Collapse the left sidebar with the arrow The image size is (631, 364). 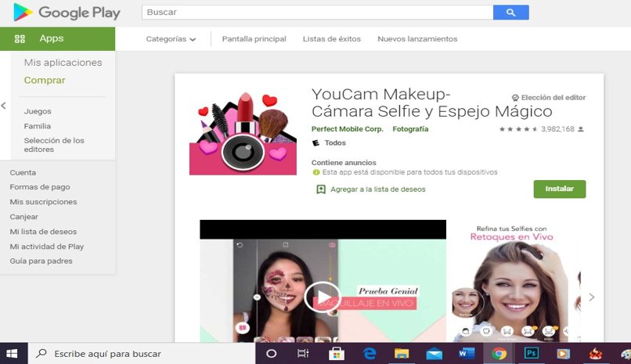tap(3, 105)
